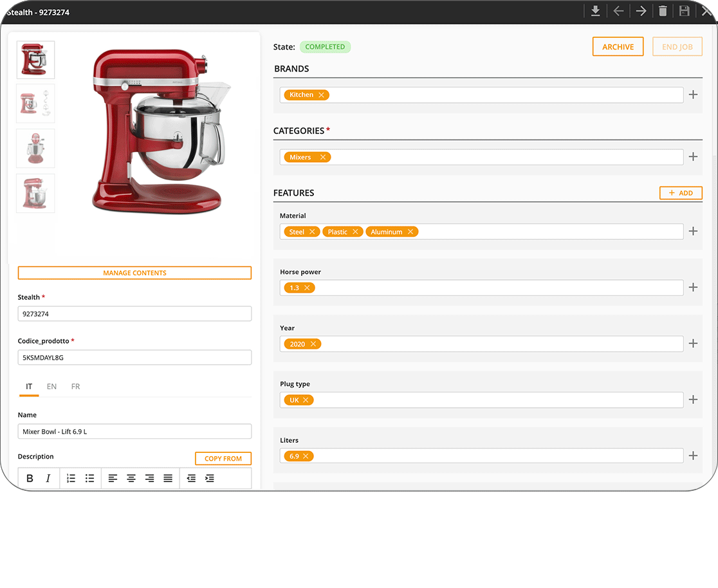Switch to the EN language tab
Screen dimensions: 718x588
(x=51, y=387)
